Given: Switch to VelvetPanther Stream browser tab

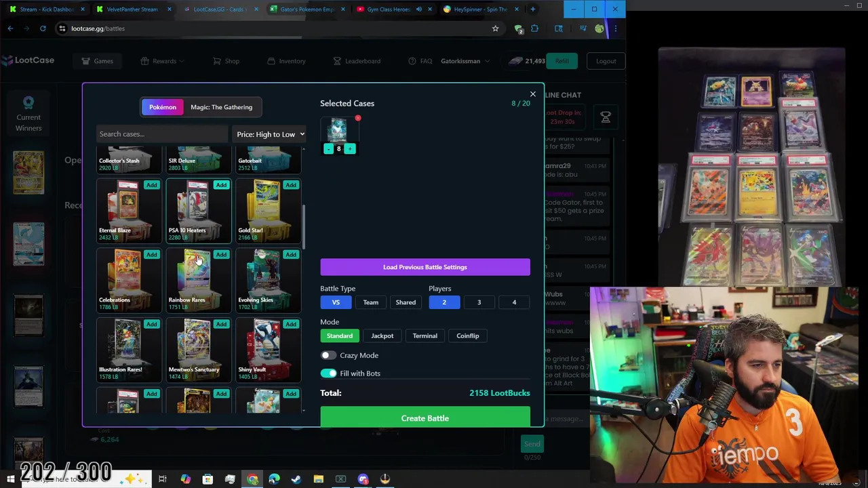Looking at the screenshot, I should tap(132, 9).
